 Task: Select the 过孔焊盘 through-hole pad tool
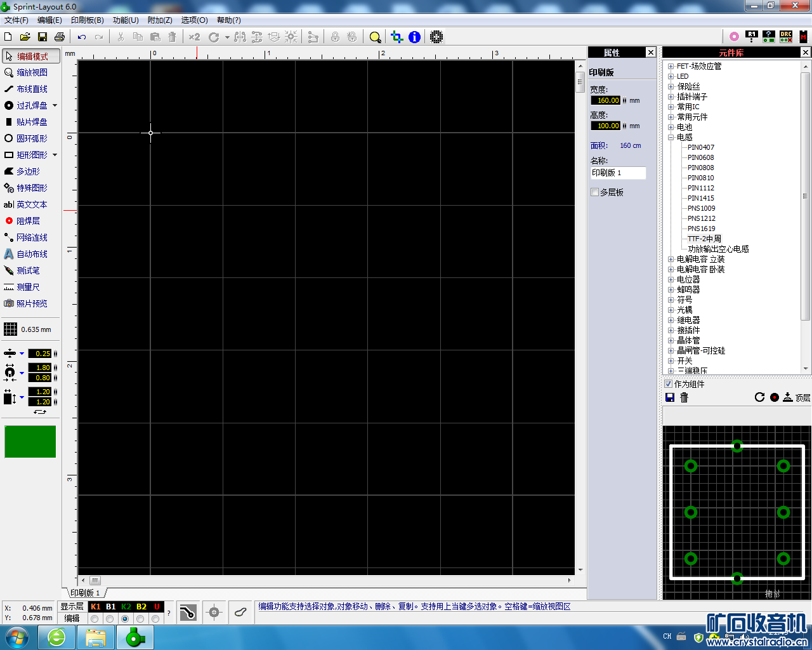31,105
